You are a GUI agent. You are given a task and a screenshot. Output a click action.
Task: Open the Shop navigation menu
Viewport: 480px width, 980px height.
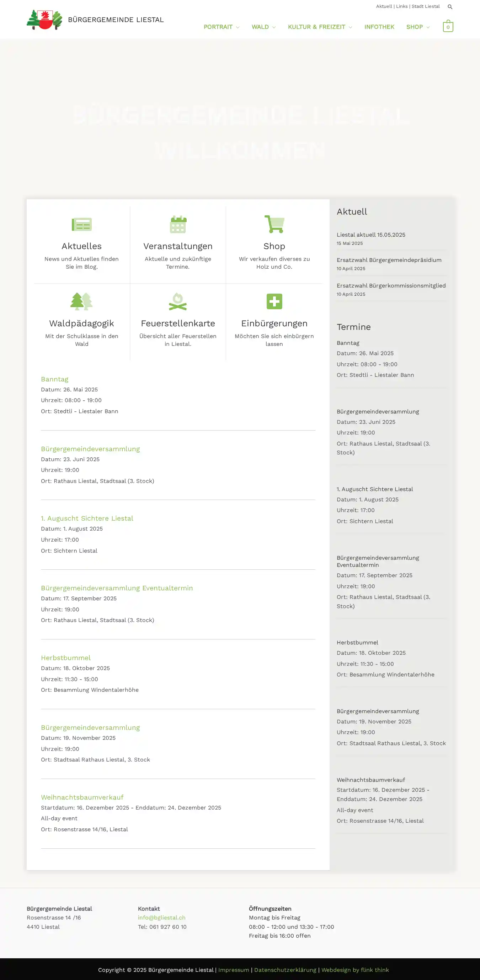point(417,27)
